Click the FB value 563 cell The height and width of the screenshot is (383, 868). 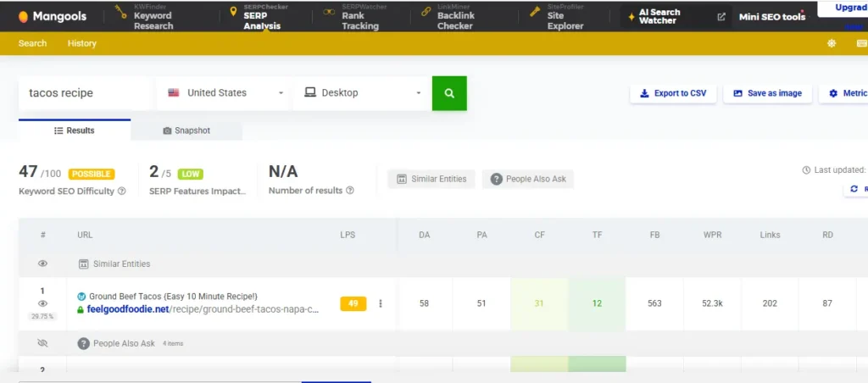point(654,303)
